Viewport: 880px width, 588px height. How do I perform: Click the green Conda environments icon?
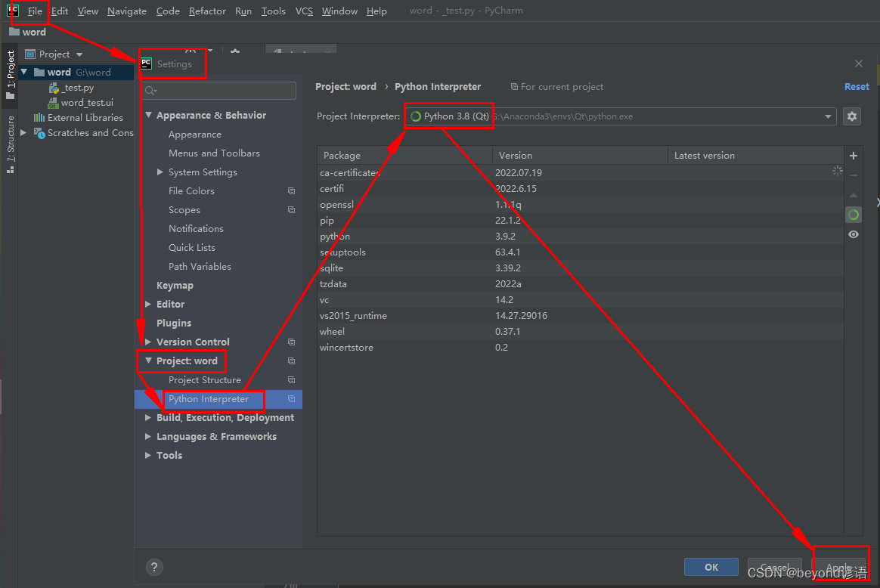coord(853,215)
